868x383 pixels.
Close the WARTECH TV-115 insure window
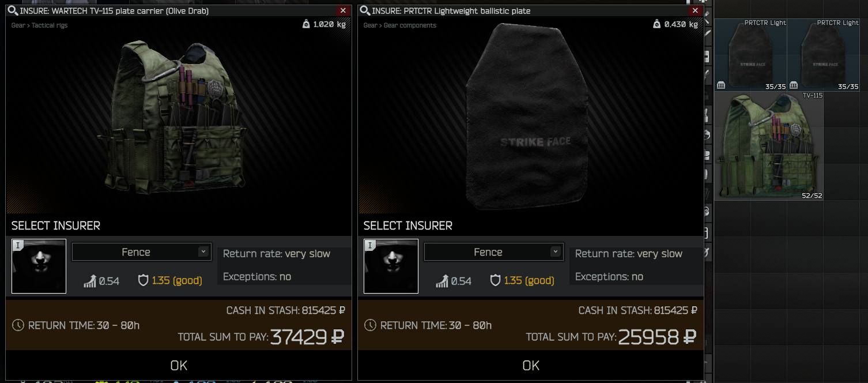tap(343, 10)
